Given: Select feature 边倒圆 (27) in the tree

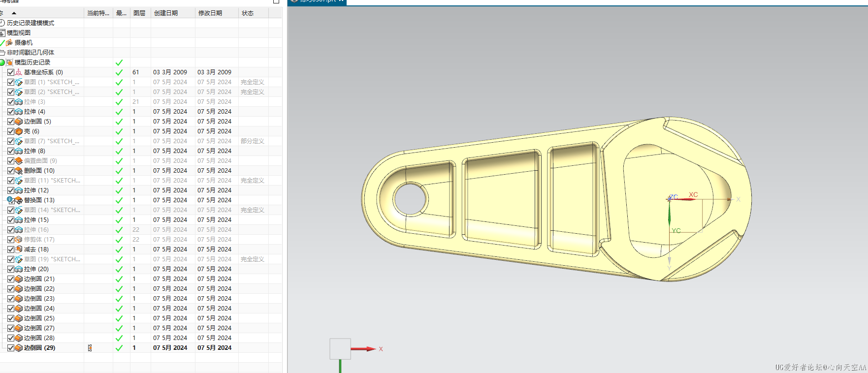Looking at the screenshot, I should [x=39, y=328].
